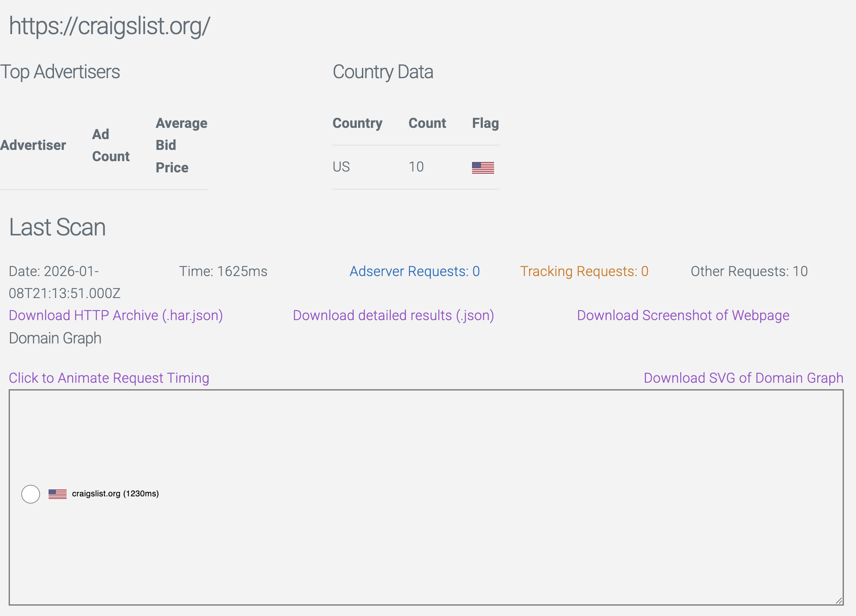Click the Country column header

click(357, 123)
